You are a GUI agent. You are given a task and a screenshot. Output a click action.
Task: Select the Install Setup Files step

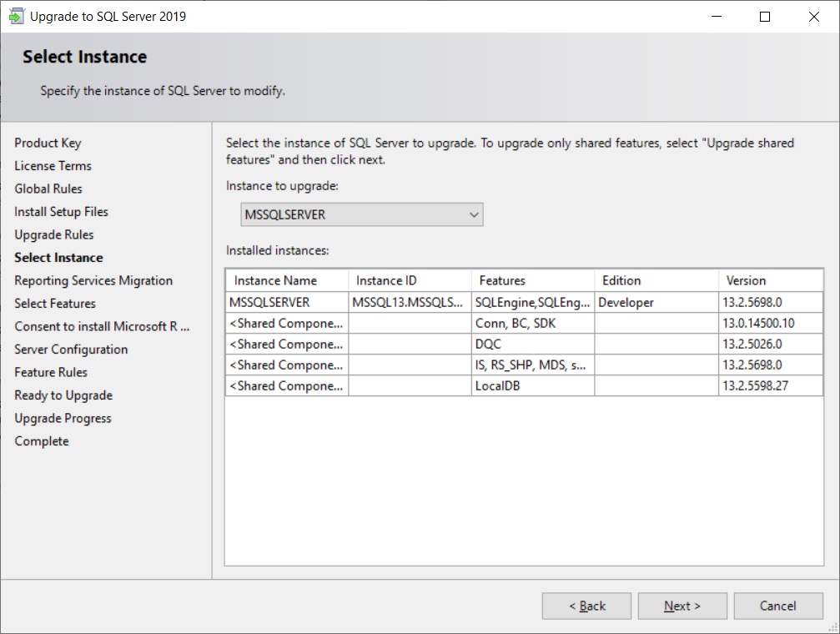pyautogui.click(x=61, y=212)
